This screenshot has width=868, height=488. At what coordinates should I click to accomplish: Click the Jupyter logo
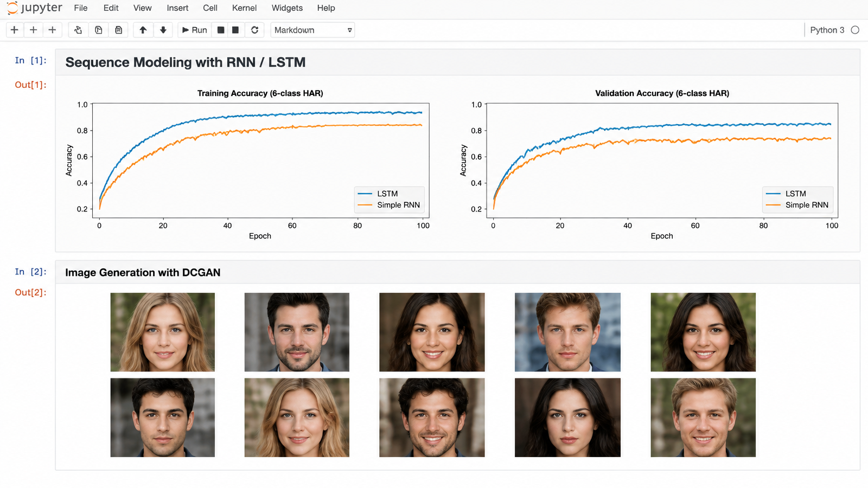click(35, 8)
